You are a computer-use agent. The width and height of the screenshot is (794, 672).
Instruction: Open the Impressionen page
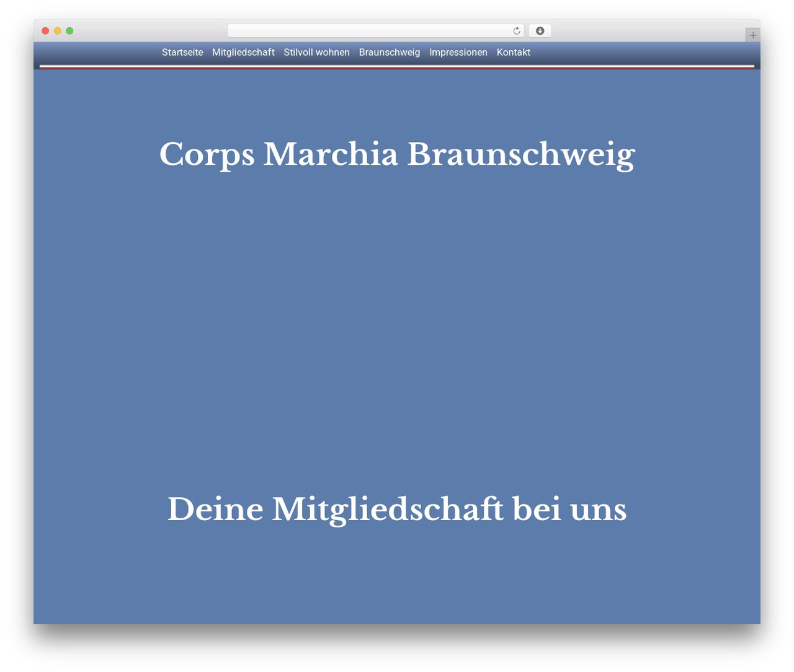458,53
